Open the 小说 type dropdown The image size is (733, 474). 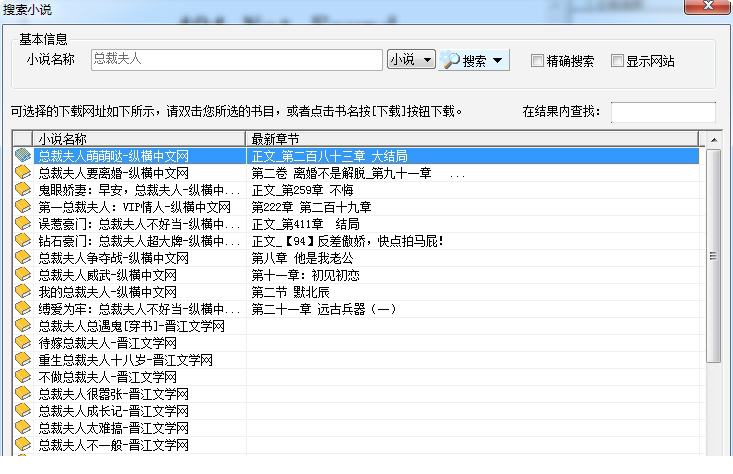tap(411, 59)
